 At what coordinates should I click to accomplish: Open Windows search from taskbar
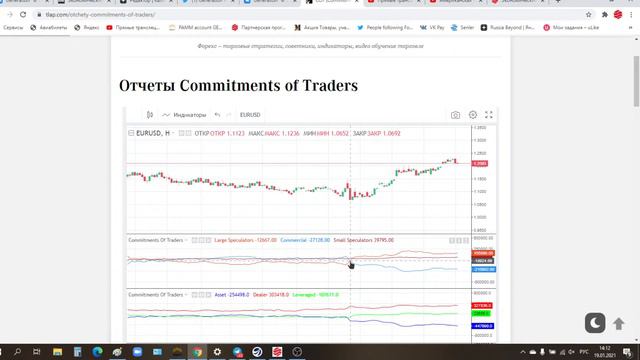click(18, 352)
